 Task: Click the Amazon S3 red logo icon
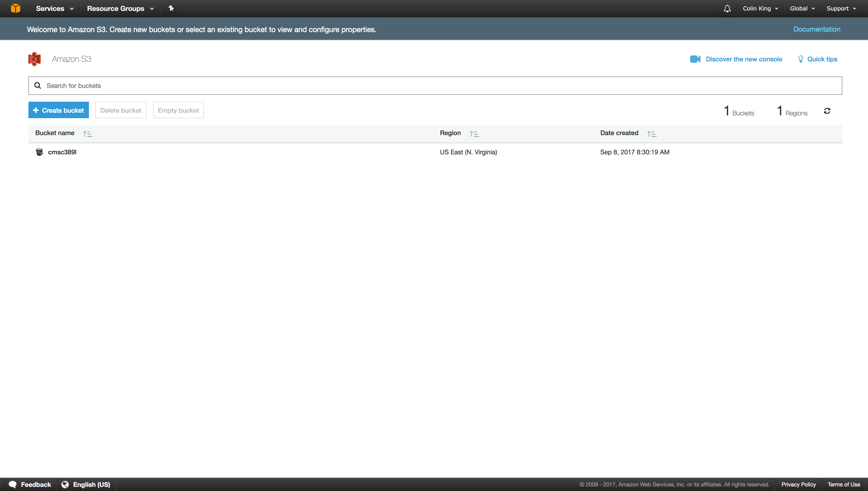click(x=34, y=59)
